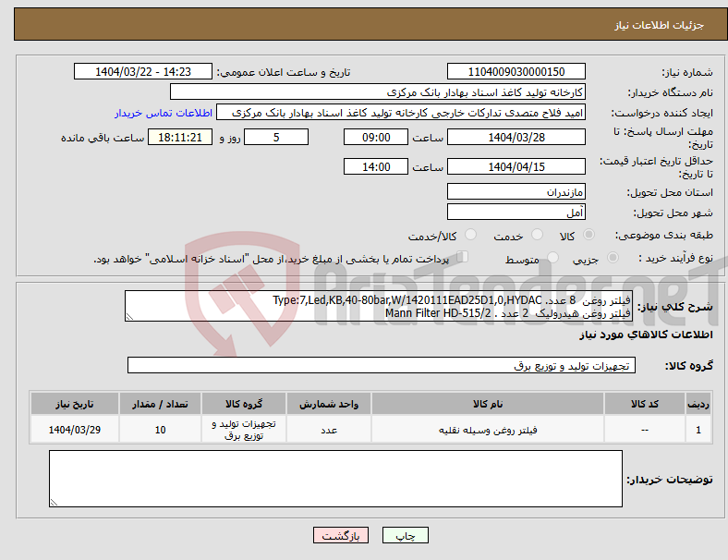728x560 pixels.
Task: Click the response deadline hour 09:00
Action: click(x=376, y=137)
